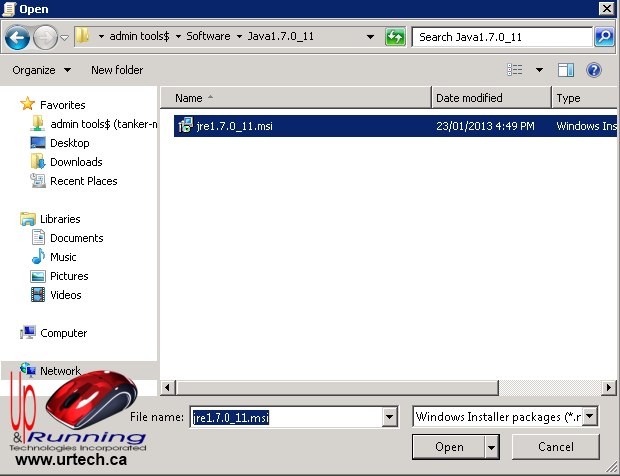The width and height of the screenshot is (620, 476).
Task: Open the file type filter dropdown
Action: click(x=590, y=416)
